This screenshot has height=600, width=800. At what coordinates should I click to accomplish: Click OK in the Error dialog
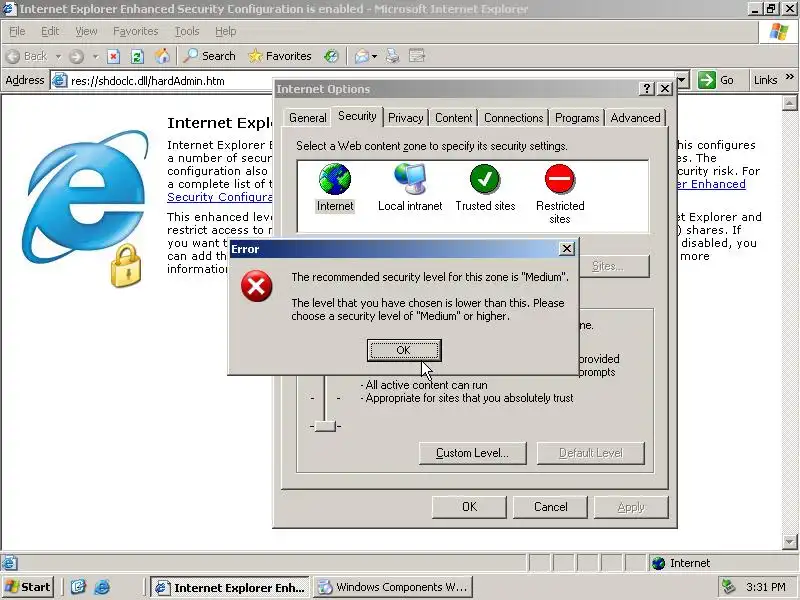pyautogui.click(x=404, y=350)
